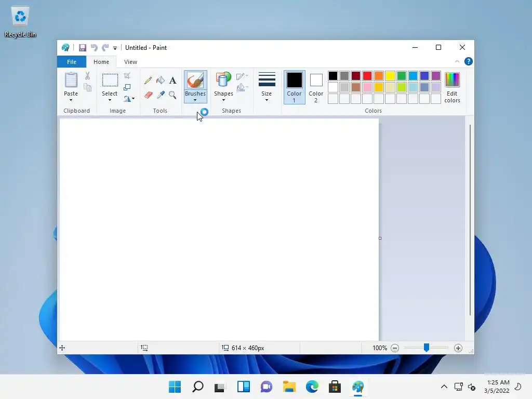
Task: Click the Save icon in title bar
Action: coord(83,48)
